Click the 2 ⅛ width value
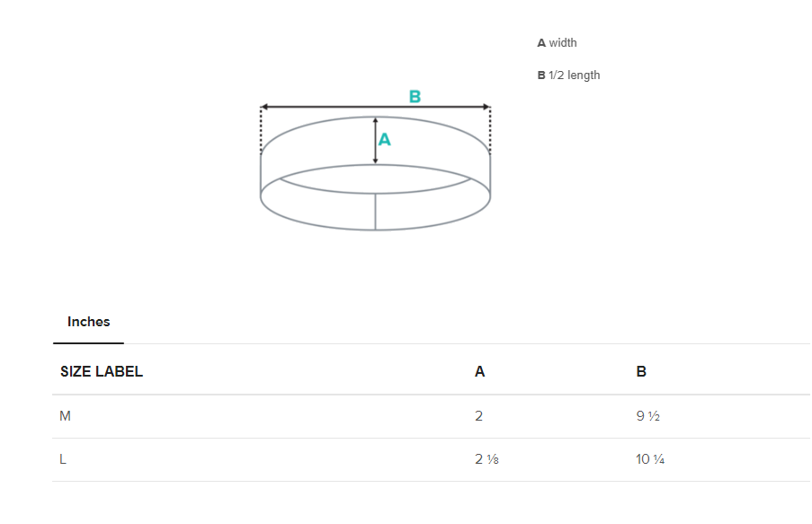 tap(486, 459)
